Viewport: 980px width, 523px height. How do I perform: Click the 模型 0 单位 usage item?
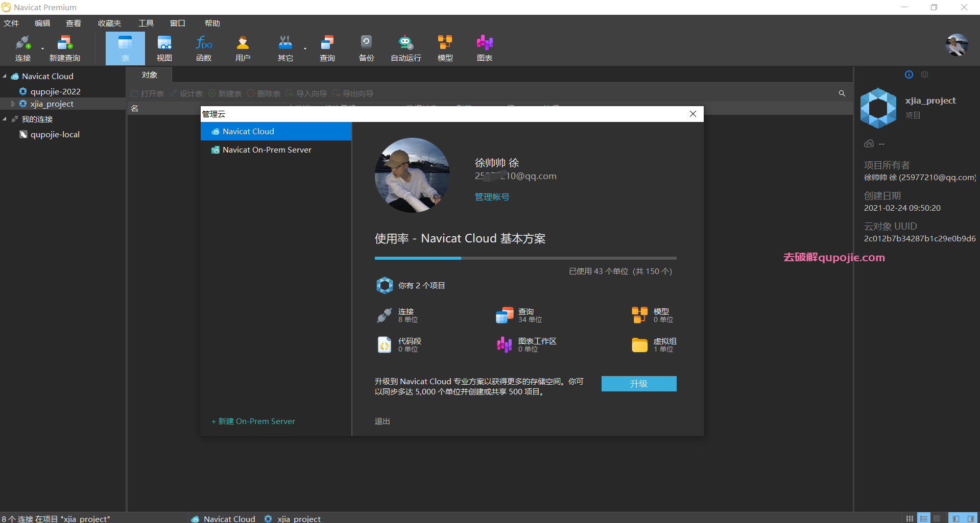click(653, 315)
